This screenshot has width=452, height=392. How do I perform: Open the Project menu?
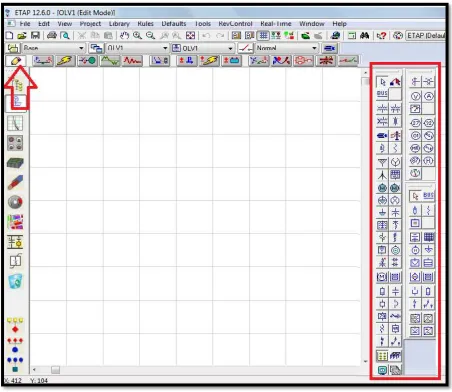(90, 24)
